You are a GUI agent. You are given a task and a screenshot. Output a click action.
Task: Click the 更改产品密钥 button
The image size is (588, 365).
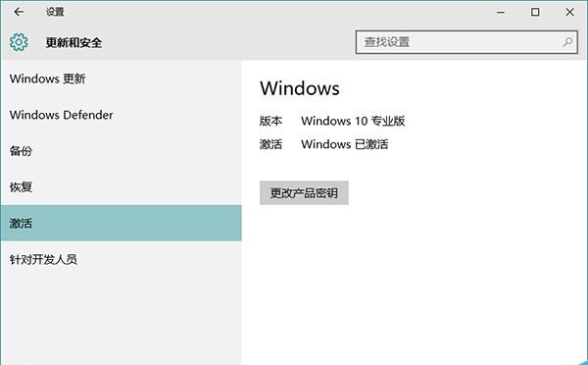pos(304,193)
